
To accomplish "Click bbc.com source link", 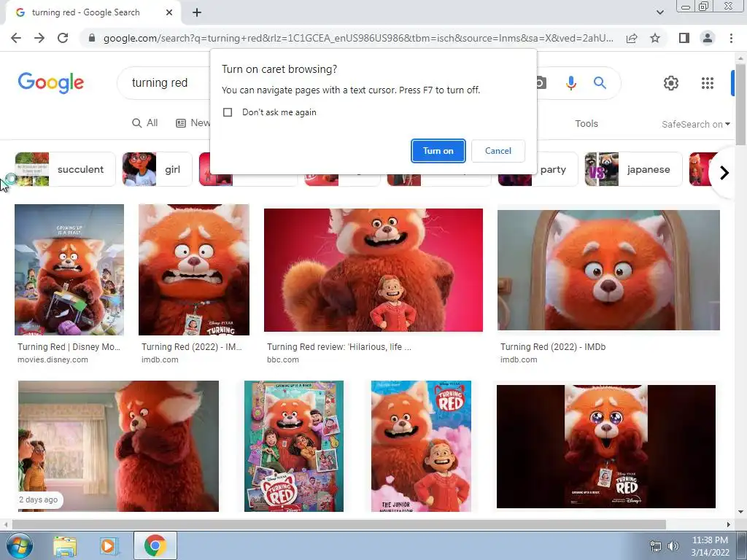I will (x=283, y=360).
